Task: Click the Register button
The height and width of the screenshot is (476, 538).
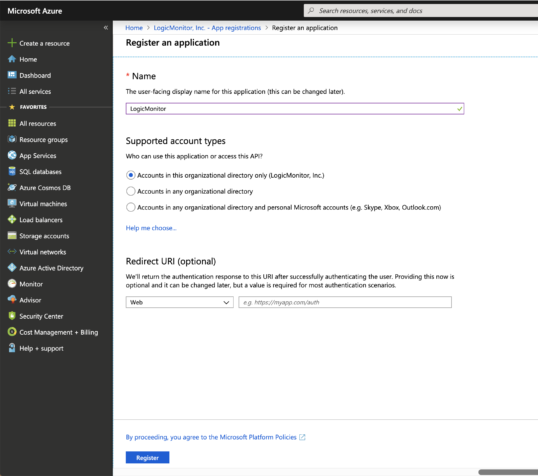Action: point(148,457)
